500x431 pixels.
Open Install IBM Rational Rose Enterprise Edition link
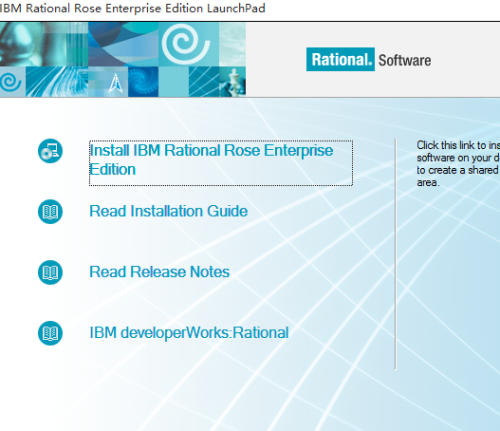pos(221,163)
